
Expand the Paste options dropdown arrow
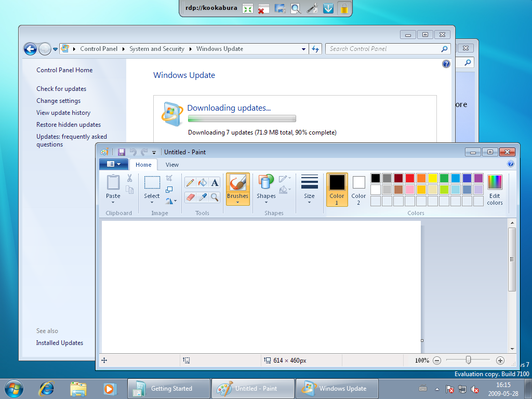pyautogui.click(x=113, y=203)
